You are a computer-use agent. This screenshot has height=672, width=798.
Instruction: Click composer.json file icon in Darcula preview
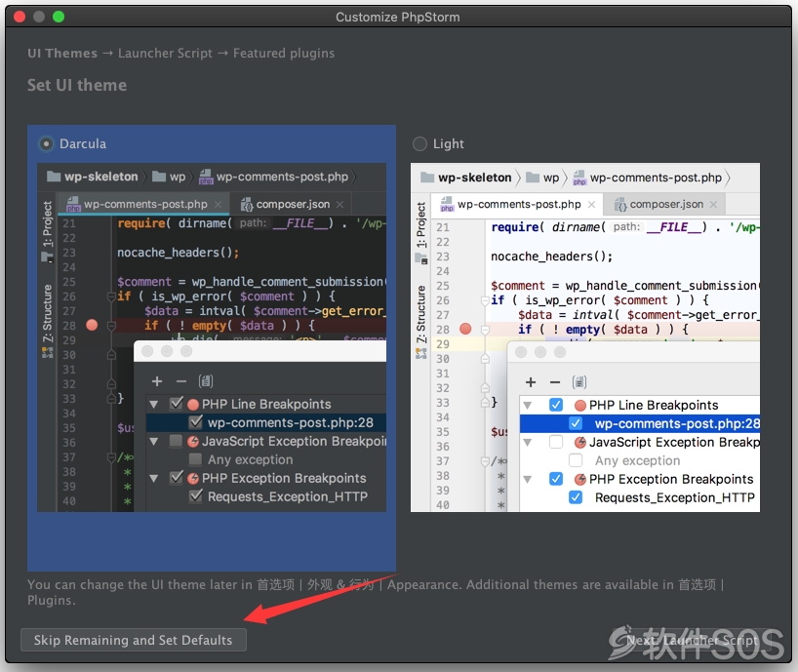pyautogui.click(x=247, y=205)
